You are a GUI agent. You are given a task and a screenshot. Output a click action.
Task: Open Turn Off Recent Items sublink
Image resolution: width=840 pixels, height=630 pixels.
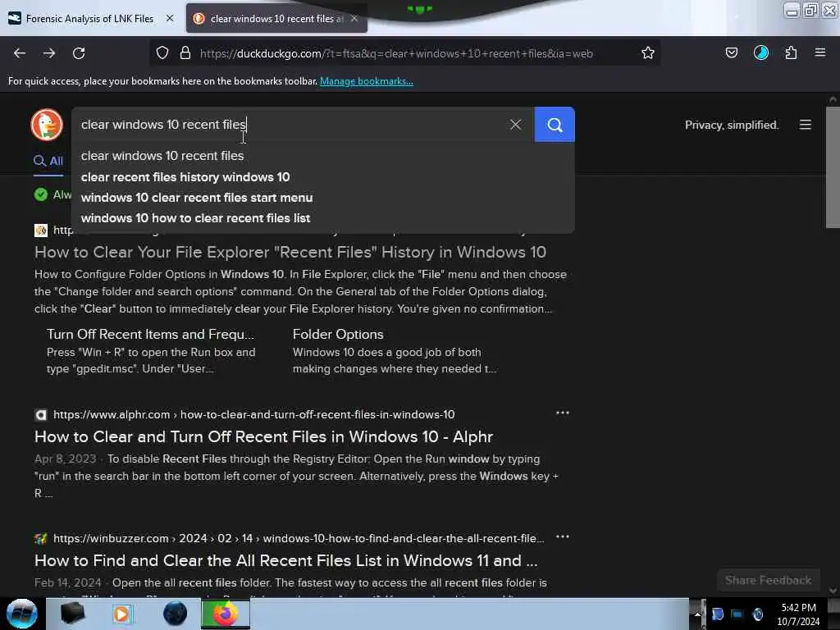(x=151, y=335)
